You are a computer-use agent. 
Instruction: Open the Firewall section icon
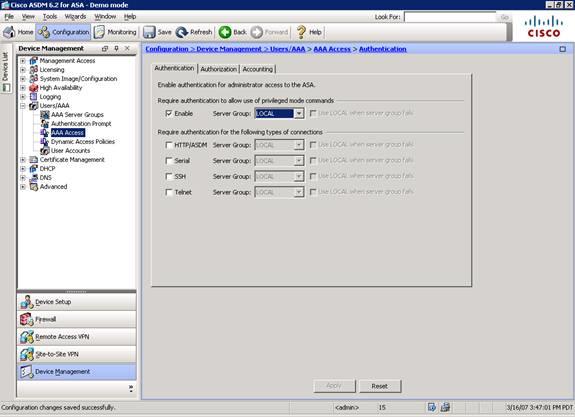[27, 319]
